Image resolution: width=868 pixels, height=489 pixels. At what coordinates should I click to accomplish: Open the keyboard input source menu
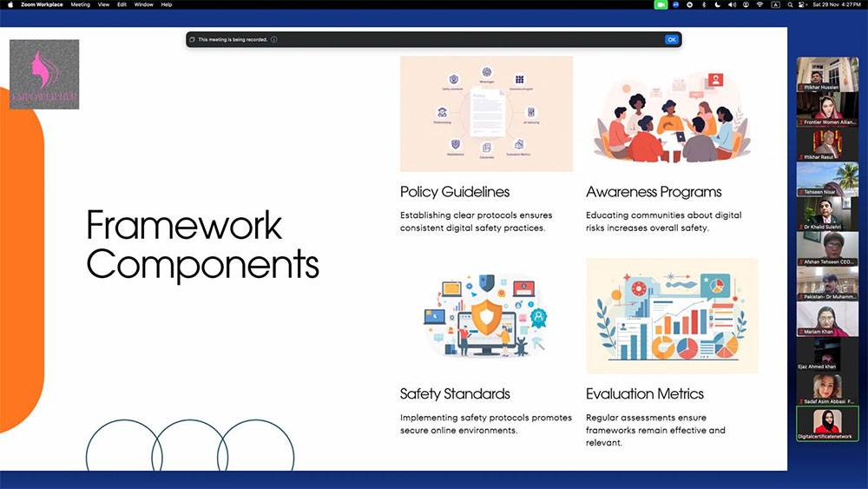pyautogui.click(x=775, y=4)
